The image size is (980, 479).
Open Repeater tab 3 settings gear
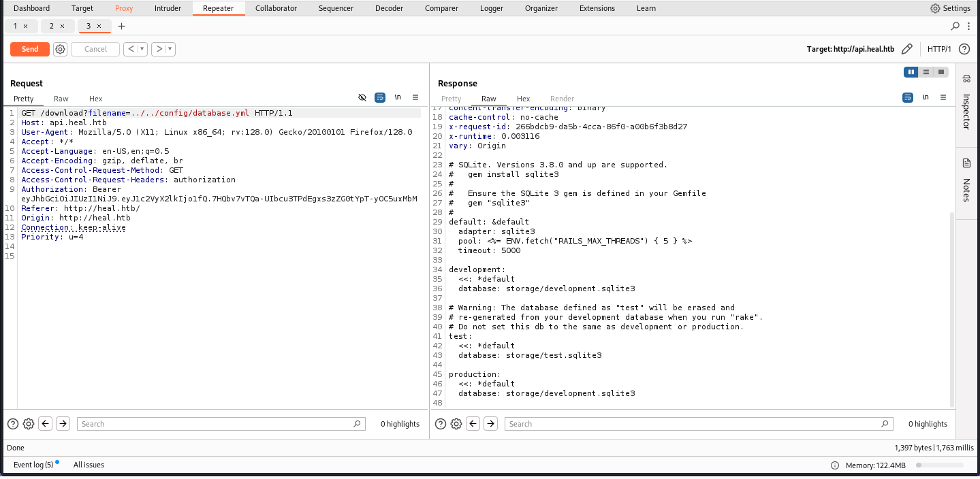(x=60, y=49)
